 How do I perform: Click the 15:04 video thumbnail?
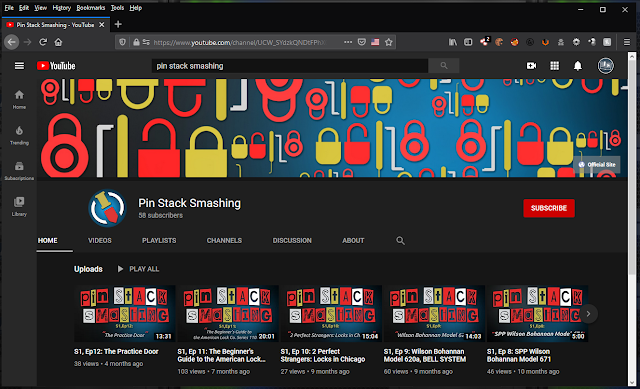click(x=331, y=313)
